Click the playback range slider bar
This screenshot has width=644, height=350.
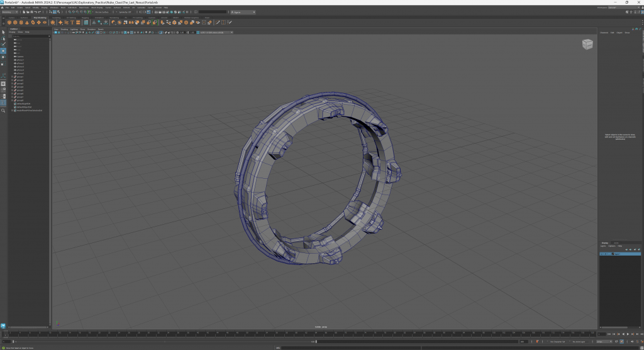point(164,341)
